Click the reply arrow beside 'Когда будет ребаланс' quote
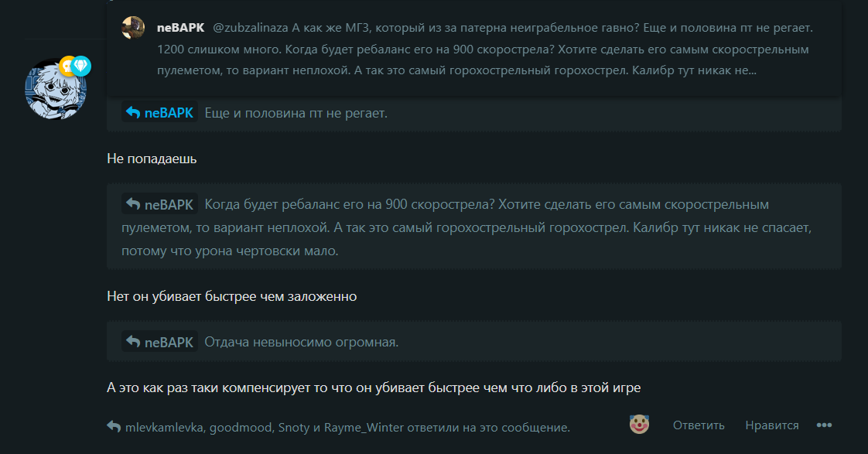This screenshot has height=454, width=868. click(133, 204)
